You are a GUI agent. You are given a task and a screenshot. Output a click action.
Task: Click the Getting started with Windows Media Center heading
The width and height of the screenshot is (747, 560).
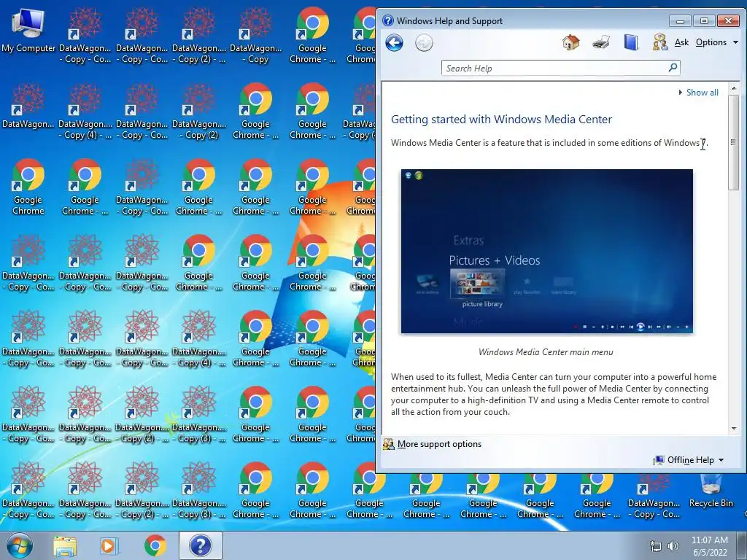coord(501,120)
